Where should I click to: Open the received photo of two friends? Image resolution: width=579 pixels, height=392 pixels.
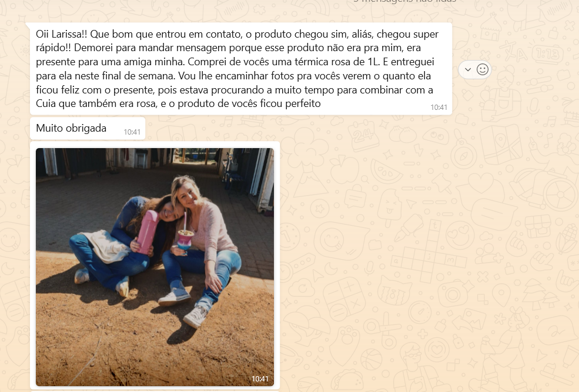coord(155,267)
